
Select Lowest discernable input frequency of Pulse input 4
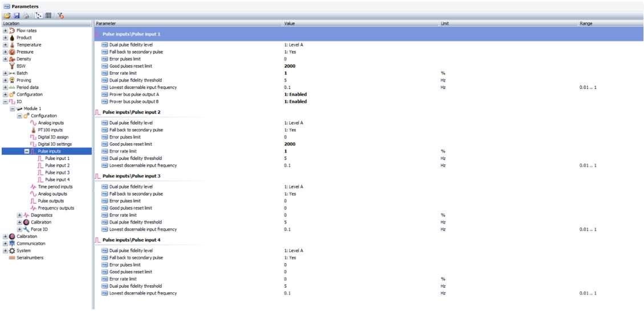[369, 293]
